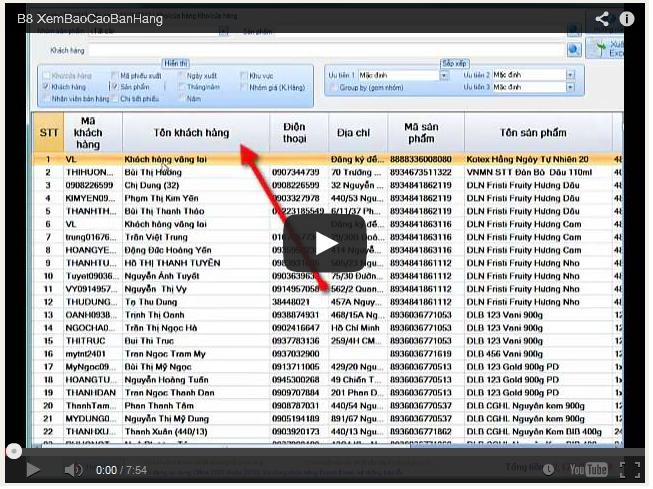Image resolution: width=653 pixels, height=489 pixels.
Task: Enable the Nhân viên bán hàng checkbox
Action: (x=47, y=99)
